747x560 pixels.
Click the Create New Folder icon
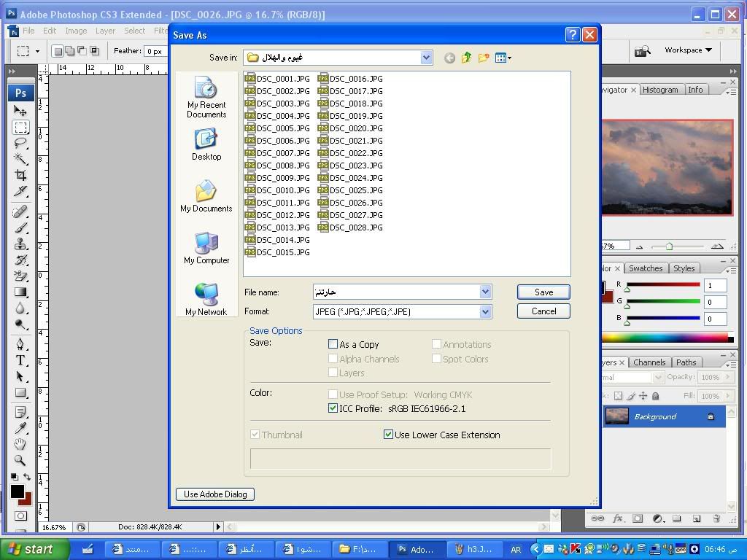click(483, 58)
